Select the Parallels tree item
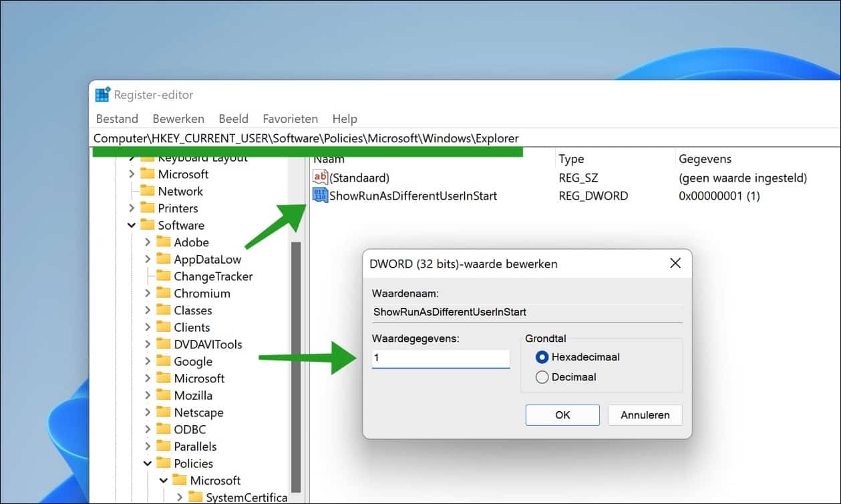 pyautogui.click(x=195, y=446)
